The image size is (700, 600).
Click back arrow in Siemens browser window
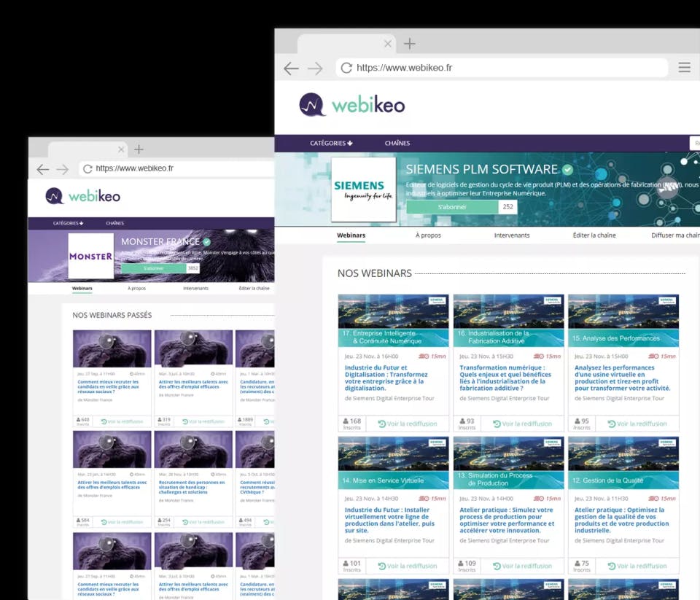point(291,69)
